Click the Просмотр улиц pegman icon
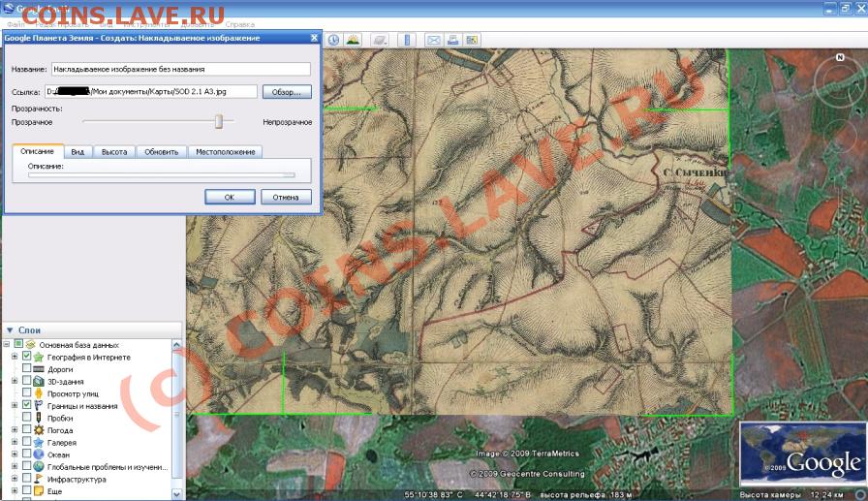 click(x=38, y=393)
